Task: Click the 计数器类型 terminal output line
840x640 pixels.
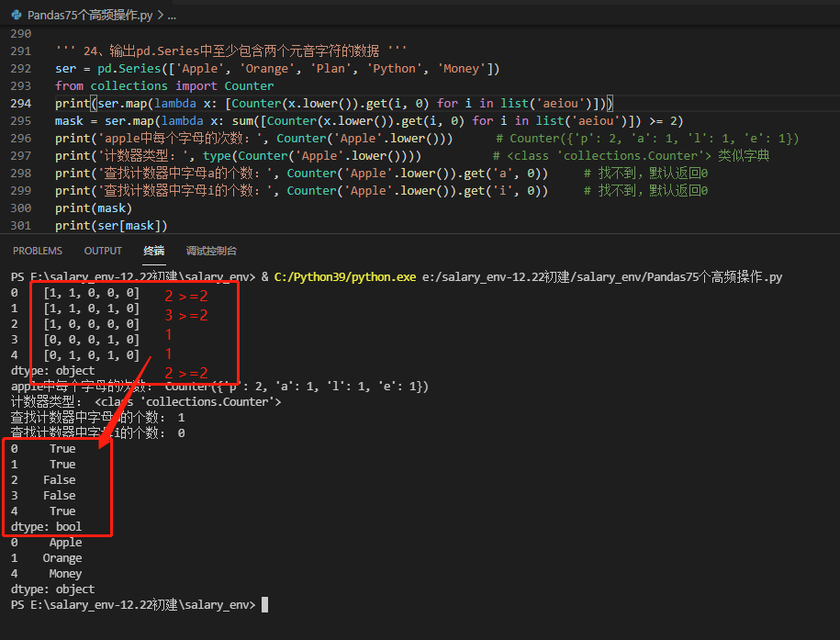Action: click(146, 402)
